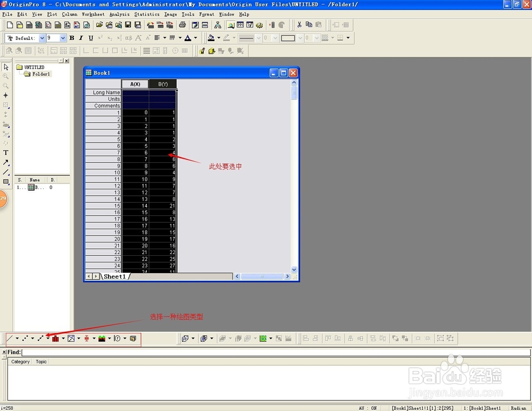Screen dimensions: 532x411
Task: Open the Plot menu
Action: 52,14
